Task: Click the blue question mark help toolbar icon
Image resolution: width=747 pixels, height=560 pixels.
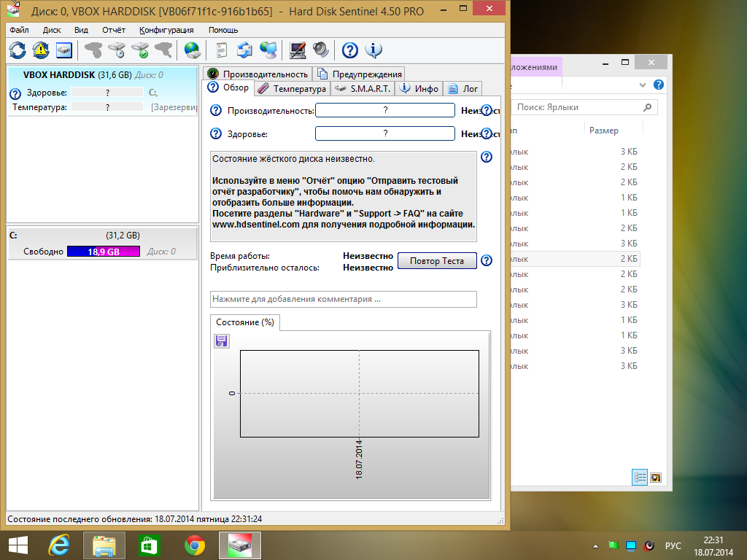Action: coord(349,50)
